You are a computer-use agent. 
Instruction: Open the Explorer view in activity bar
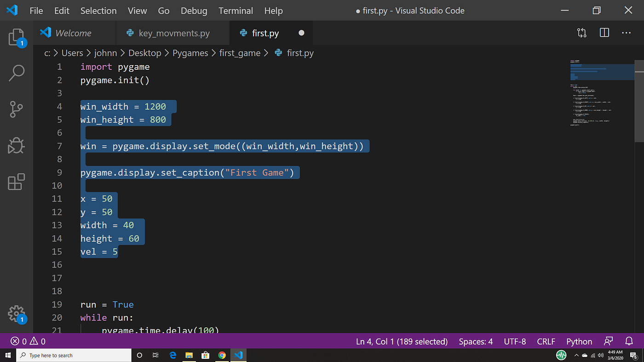point(17,37)
